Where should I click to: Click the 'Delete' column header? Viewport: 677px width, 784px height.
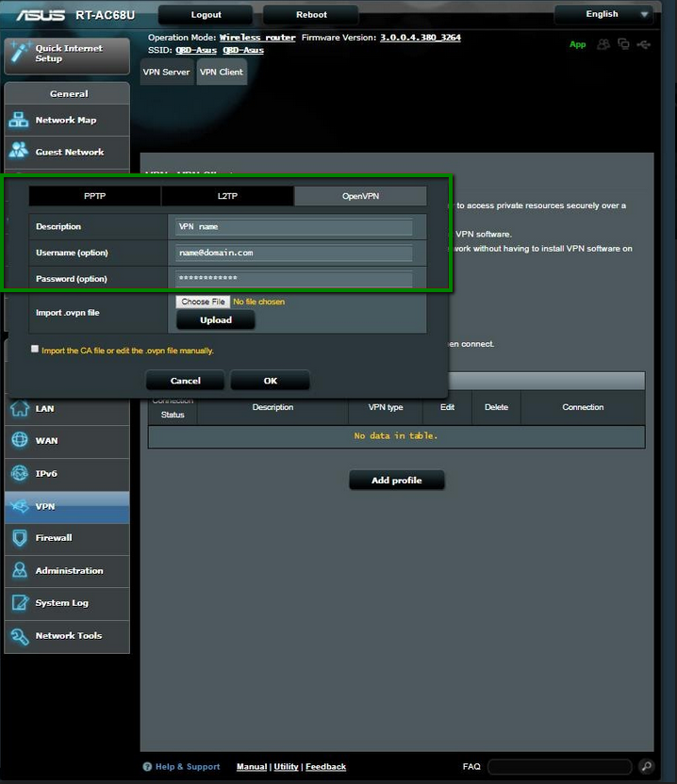click(496, 407)
